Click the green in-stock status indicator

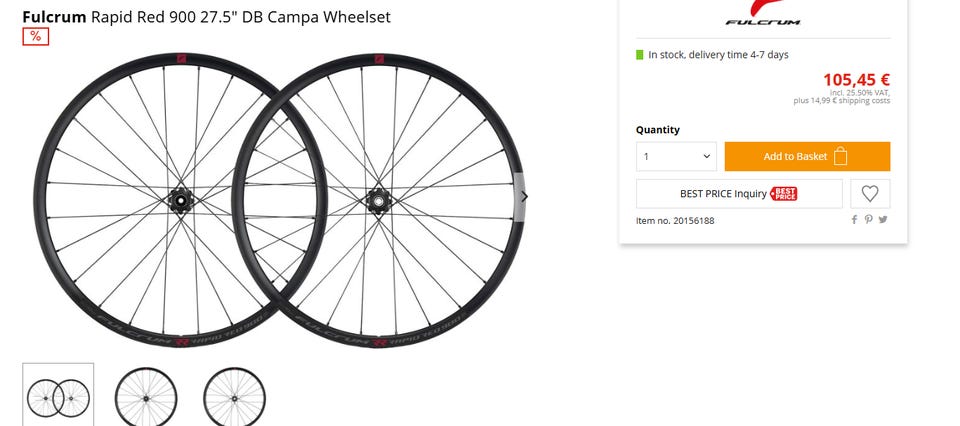pos(640,55)
